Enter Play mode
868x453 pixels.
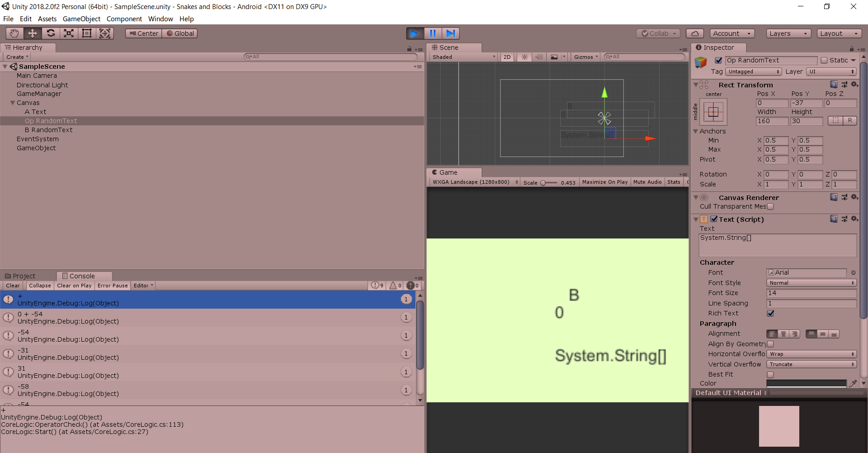(x=415, y=33)
